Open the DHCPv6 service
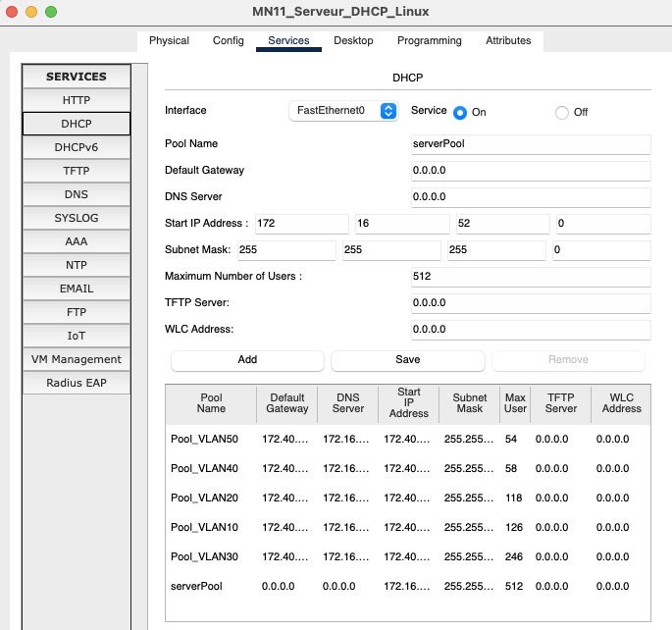 click(77, 147)
